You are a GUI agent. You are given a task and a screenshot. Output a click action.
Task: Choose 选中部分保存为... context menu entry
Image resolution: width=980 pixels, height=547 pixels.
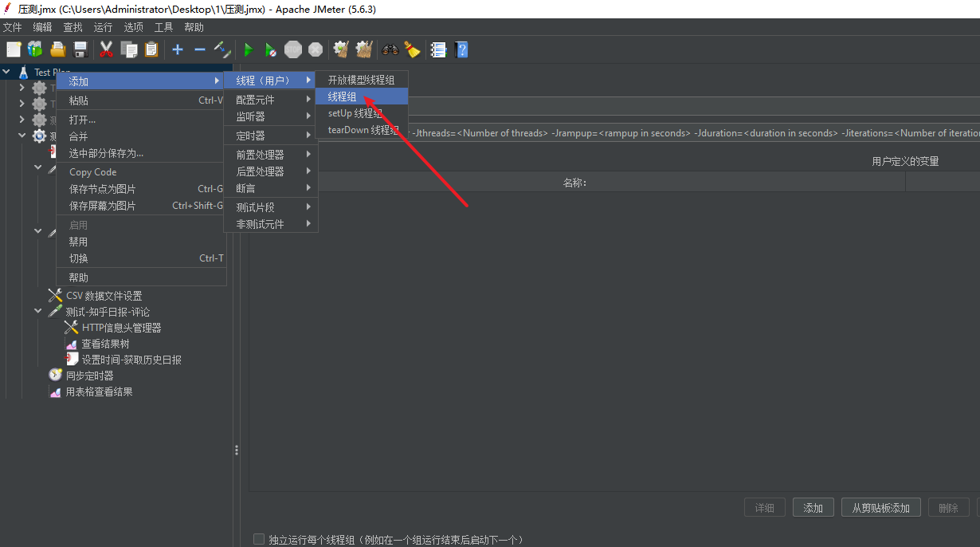(x=141, y=153)
